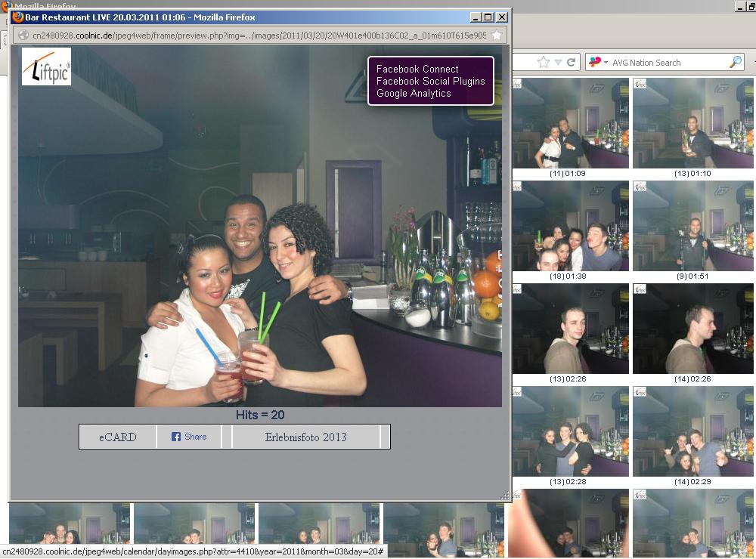
Task: View the thumbnail labeled (14) 02:29
Action: pyautogui.click(x=692, y=432)
